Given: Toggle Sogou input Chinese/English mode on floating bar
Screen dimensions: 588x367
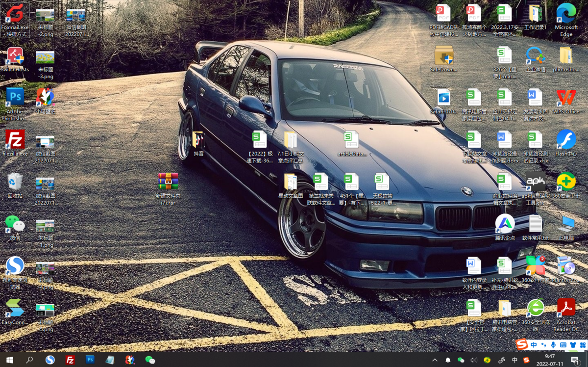Looking at the screenshot, I should [x=534, y=345].
